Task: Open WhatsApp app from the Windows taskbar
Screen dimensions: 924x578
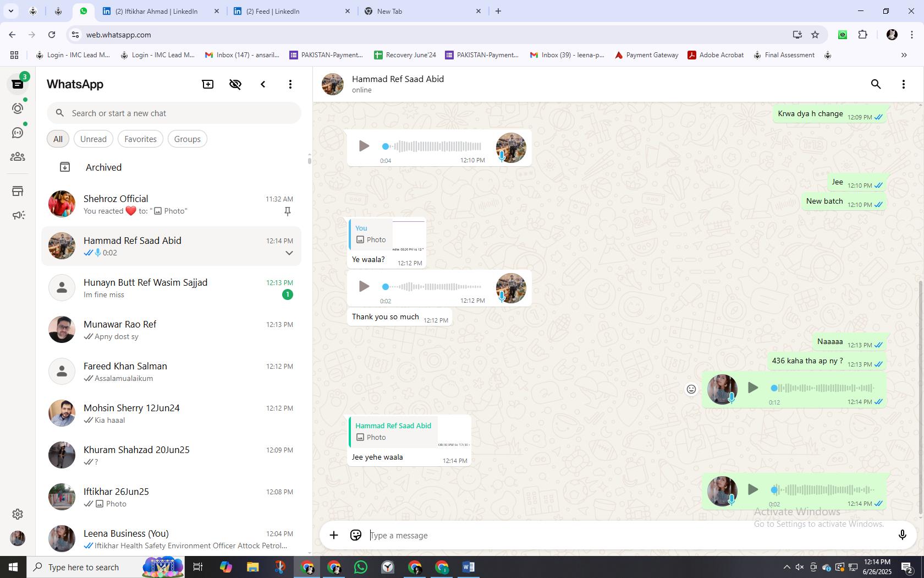Action: tap(361, 567)
